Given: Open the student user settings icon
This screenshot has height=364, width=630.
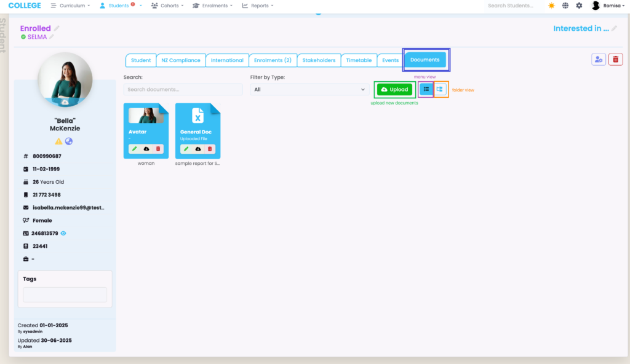Looking at the screenshot, I should [599, 60].
